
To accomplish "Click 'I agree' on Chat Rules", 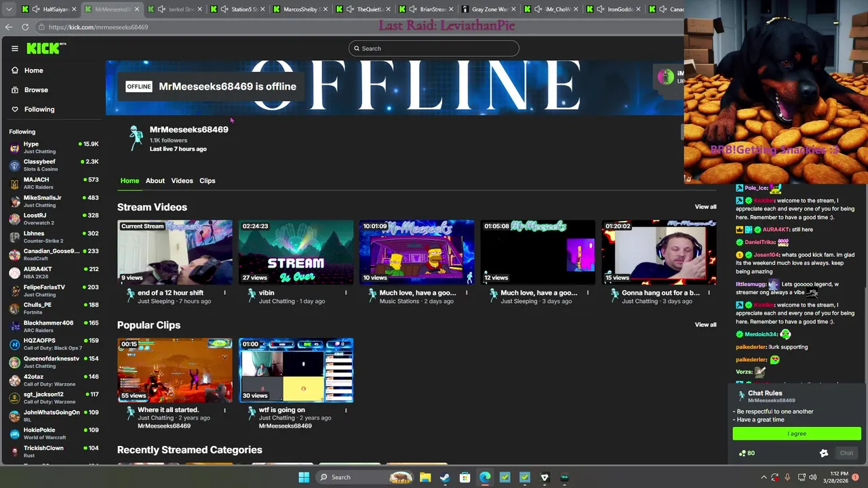I will [x=797, y=434].
